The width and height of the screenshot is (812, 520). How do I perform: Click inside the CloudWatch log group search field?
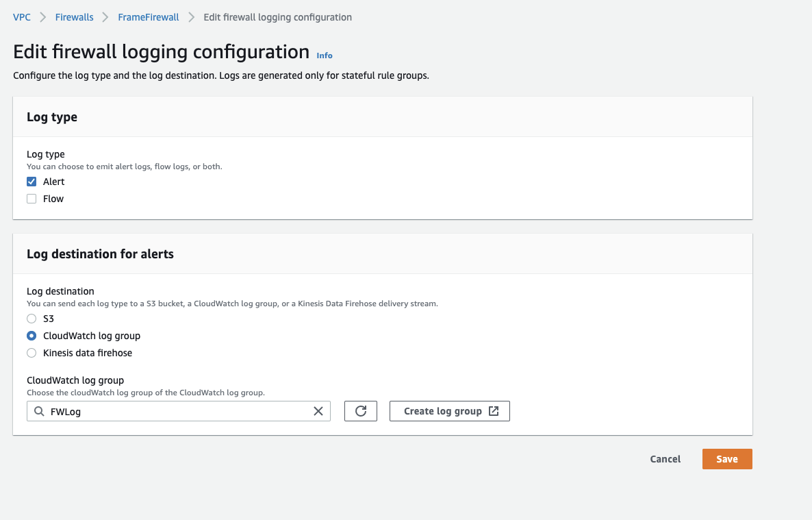[178, 412]
